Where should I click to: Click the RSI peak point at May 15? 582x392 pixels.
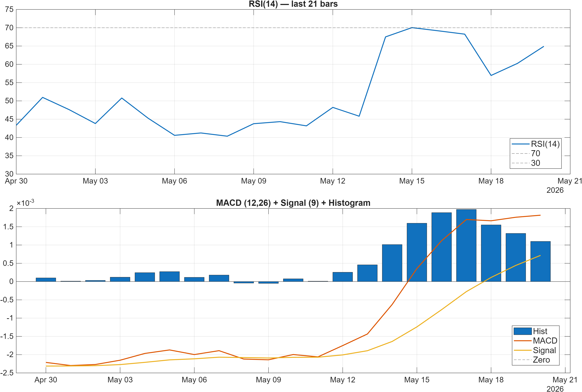(x=412, y=28)
